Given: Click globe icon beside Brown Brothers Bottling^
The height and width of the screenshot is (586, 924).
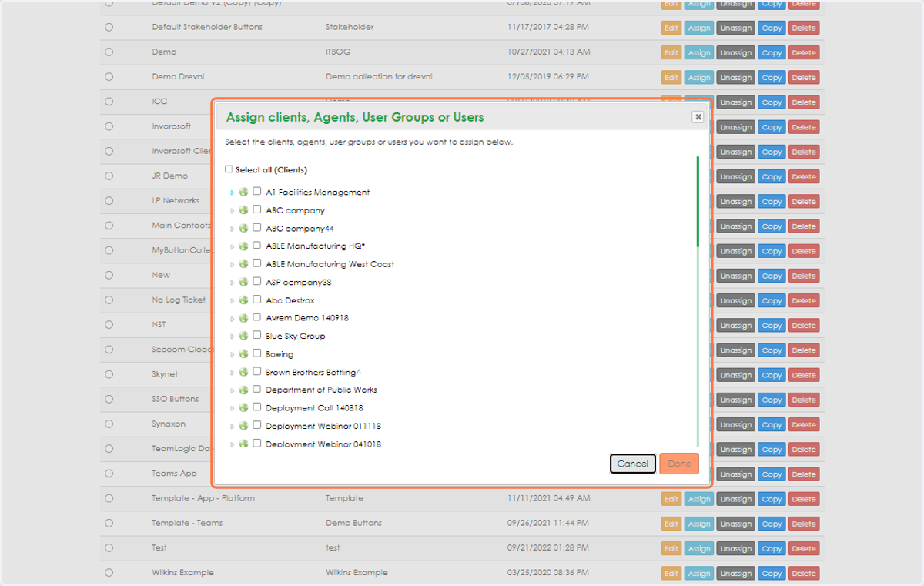Looking at the screenshot, I should (x=244, y=372).
